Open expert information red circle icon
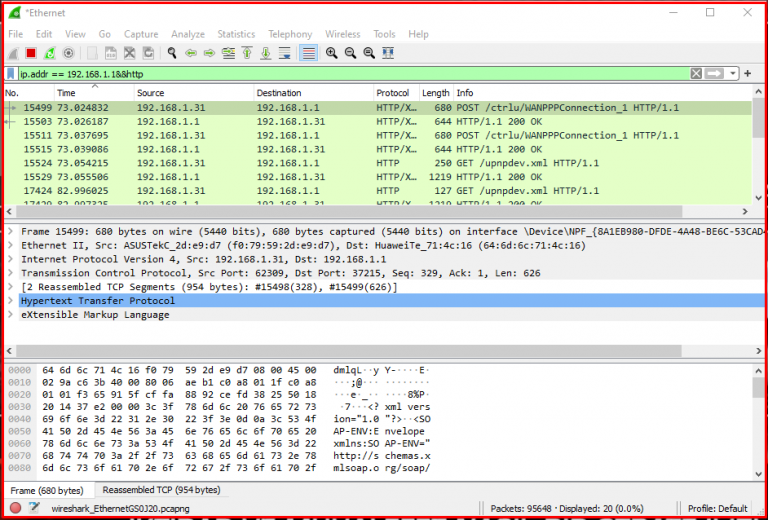This screenshot has height=520, width=768. point(15,508)
